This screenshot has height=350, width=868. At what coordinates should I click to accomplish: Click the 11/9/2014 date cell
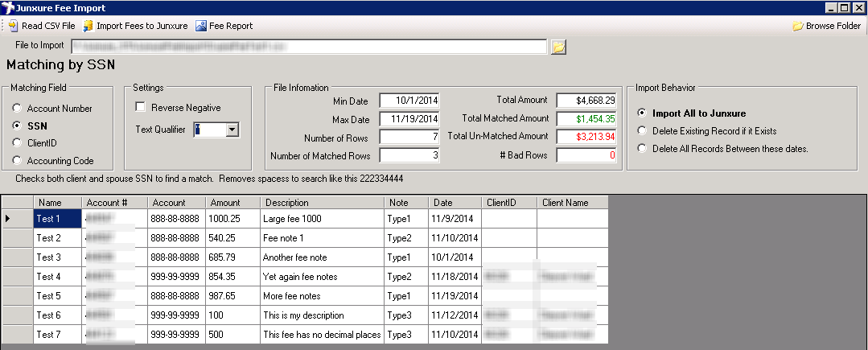pyautogui.click(x=455, y=219)
